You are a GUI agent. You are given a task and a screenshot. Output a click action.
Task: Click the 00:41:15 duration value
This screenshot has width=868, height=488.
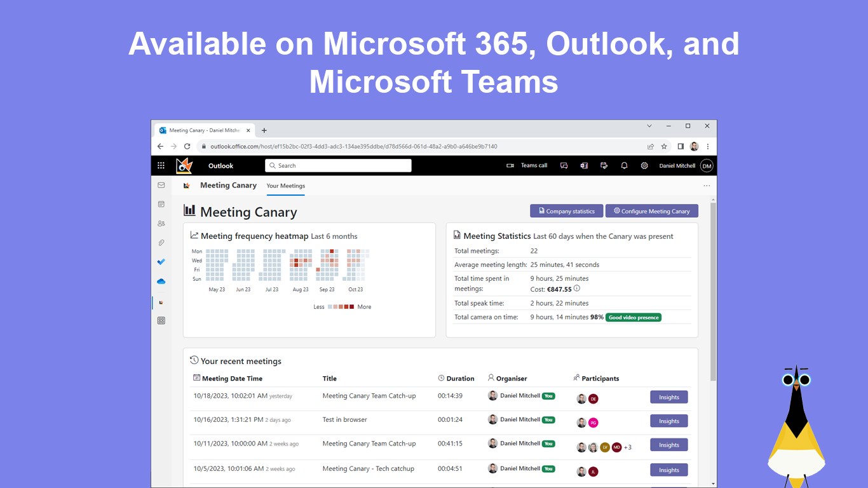(x=450, y=444)
